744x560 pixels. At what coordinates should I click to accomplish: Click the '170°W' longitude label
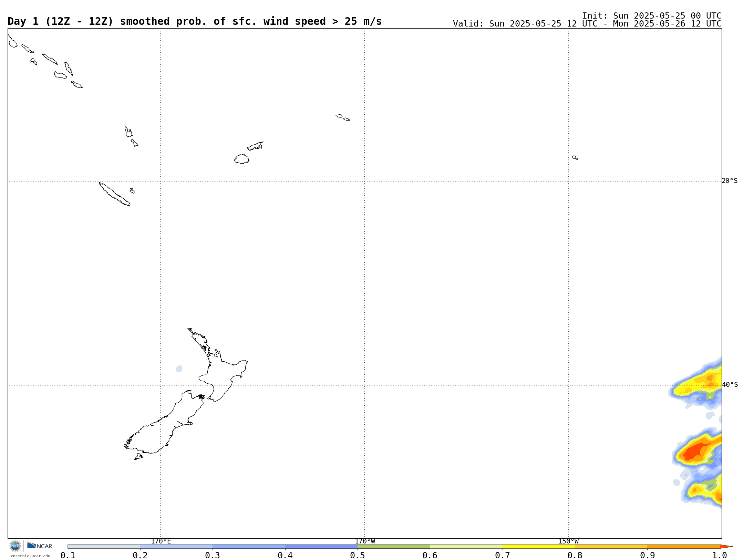pyautogui.click(x=365, y=541)
